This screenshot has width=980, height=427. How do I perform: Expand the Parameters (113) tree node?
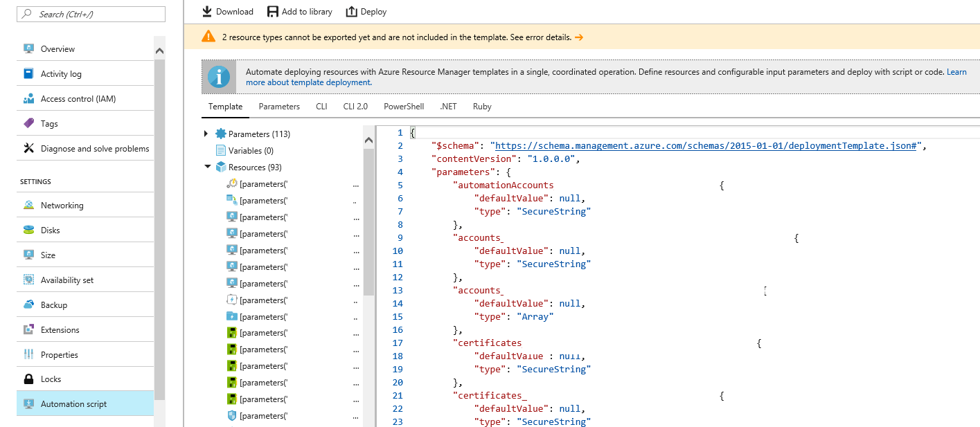(x=206, y=134)
